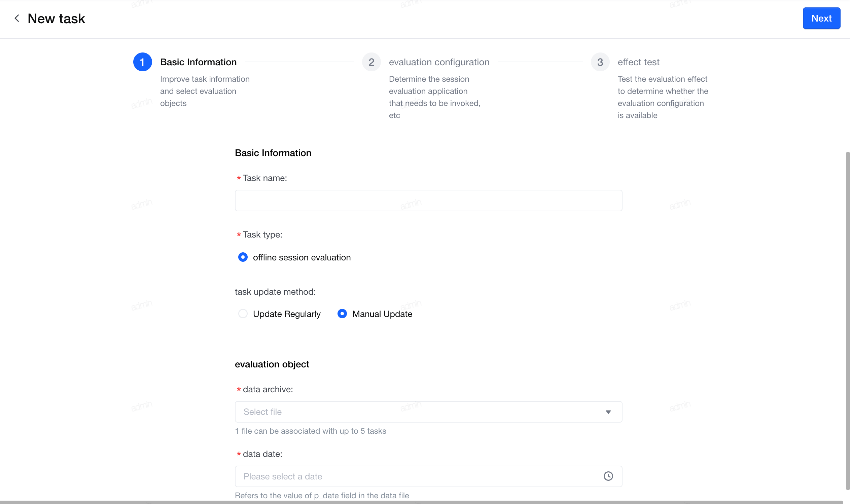Switch to the effect test step
Image resolution: width=850 pixels, height=504 pixels.
pyautogui.click(x=638, y=62)
